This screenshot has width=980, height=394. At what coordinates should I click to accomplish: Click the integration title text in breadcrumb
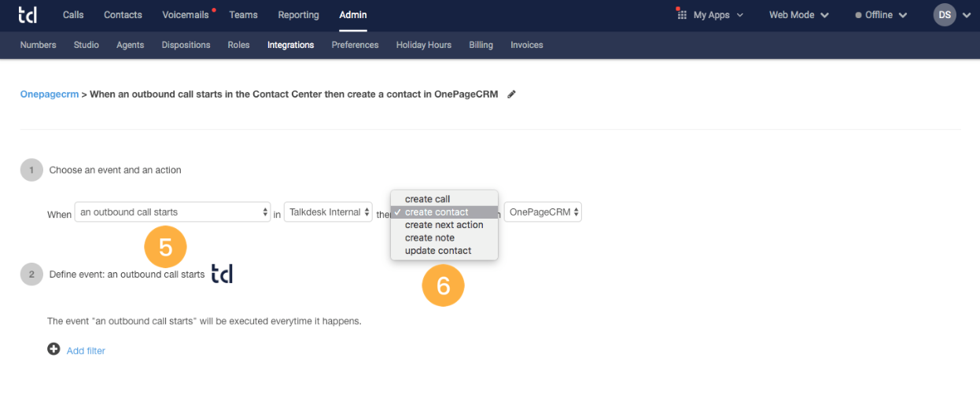coord(293,94)
